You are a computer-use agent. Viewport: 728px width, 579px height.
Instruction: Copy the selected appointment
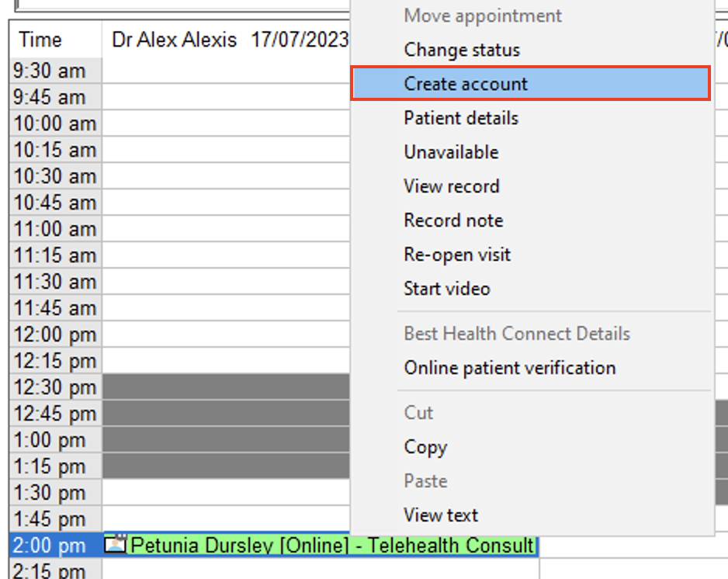tap(425, 447)
